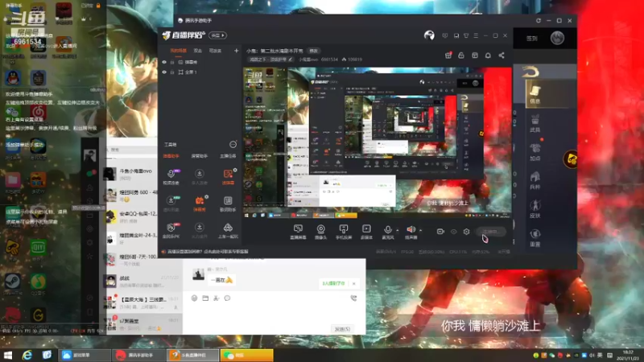Open the gift box icon above preview
The image size is (644, 362).
448,56
